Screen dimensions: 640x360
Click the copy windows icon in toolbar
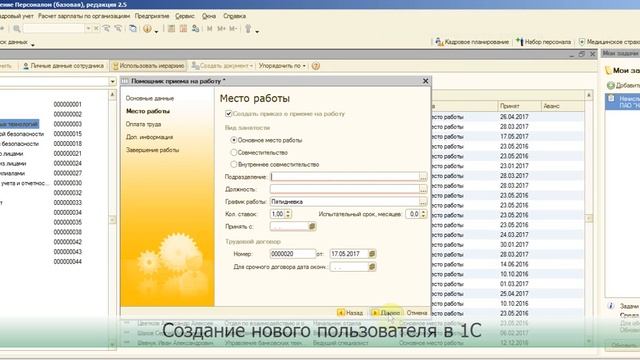[133, 29]
